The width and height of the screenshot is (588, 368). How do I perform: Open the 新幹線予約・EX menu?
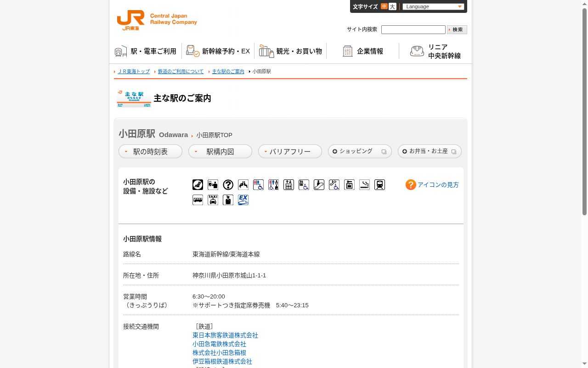pos(218,51)
